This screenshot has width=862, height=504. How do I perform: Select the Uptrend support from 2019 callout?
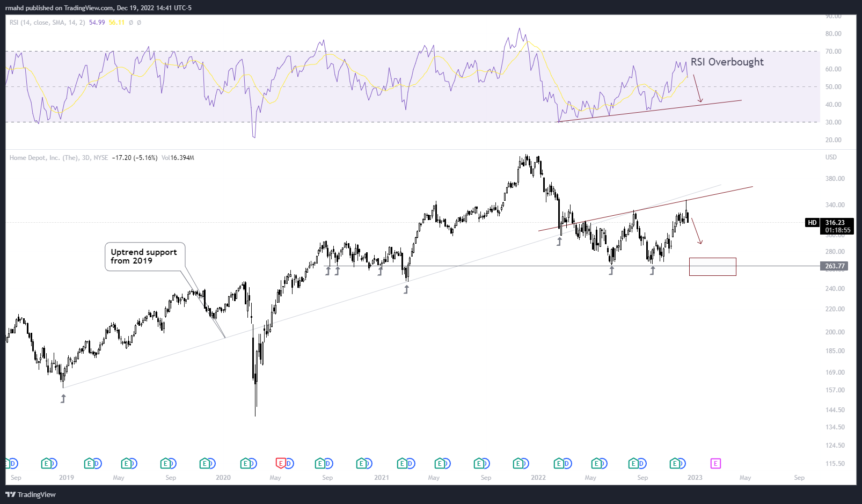pos(145,257)
